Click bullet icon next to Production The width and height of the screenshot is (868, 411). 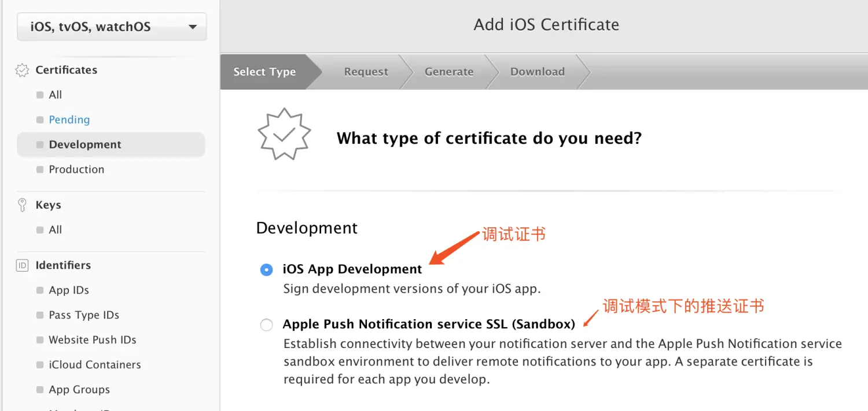click(x=40, y=169)
